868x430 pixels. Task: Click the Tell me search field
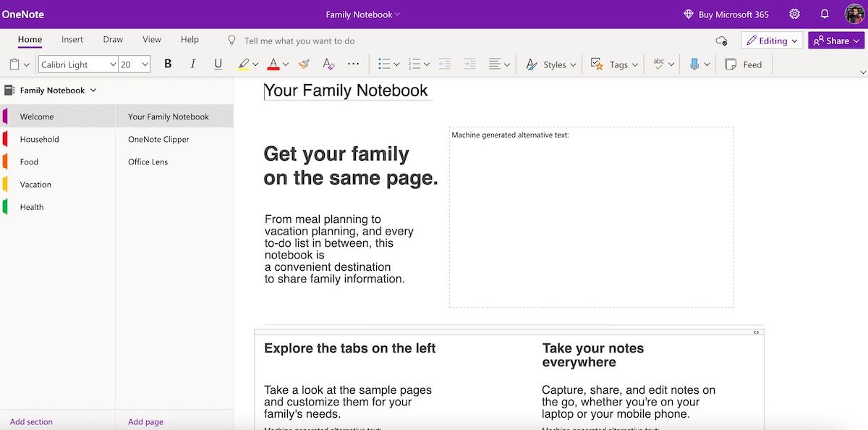[x=299, y=41]
